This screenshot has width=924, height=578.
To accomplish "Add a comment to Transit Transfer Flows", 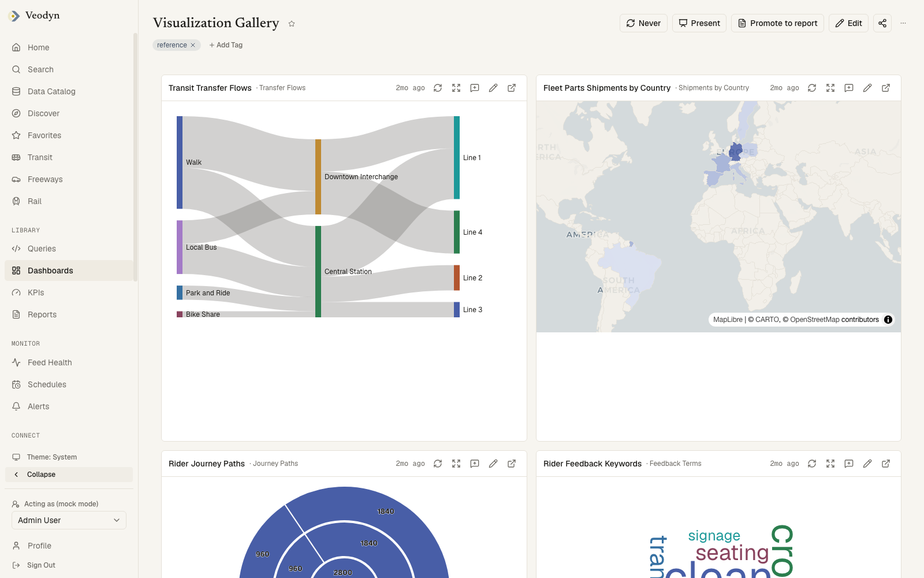I will [x=475, y=88].
